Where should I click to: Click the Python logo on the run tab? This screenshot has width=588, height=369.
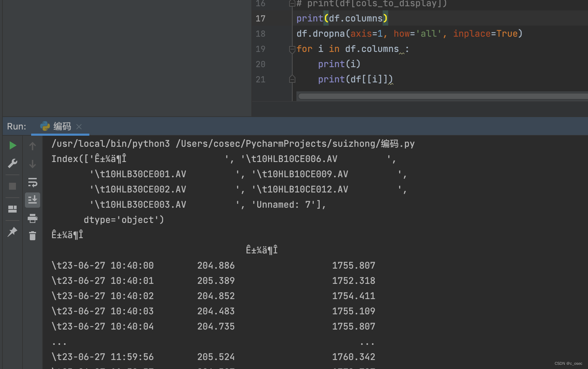45,126
